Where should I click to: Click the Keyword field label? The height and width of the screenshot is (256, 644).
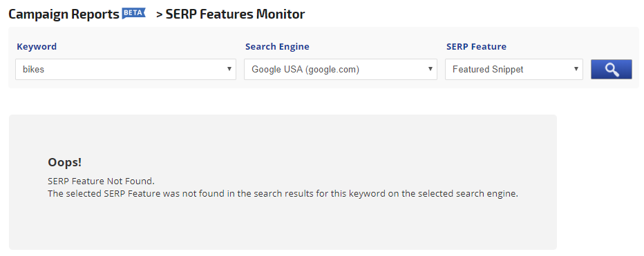coord(37,47)
